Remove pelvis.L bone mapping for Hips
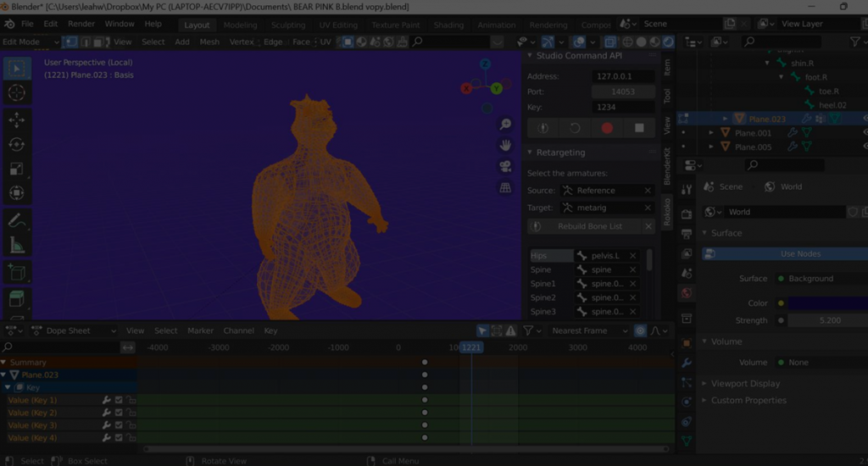Viewport: 868px width, 466px height. [x=632, y=256]
